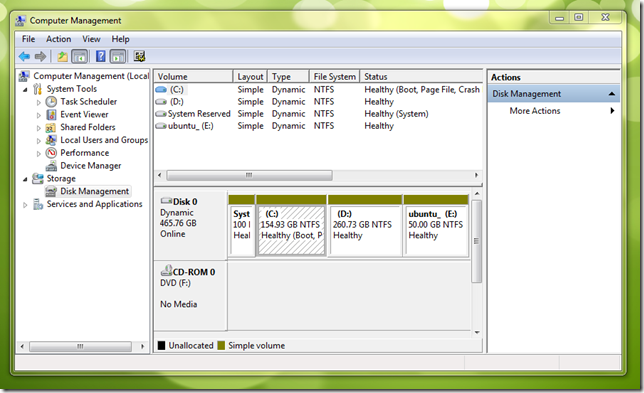
Task: Click the Forward arrow toolbar icon
Action: coord(40,56)
